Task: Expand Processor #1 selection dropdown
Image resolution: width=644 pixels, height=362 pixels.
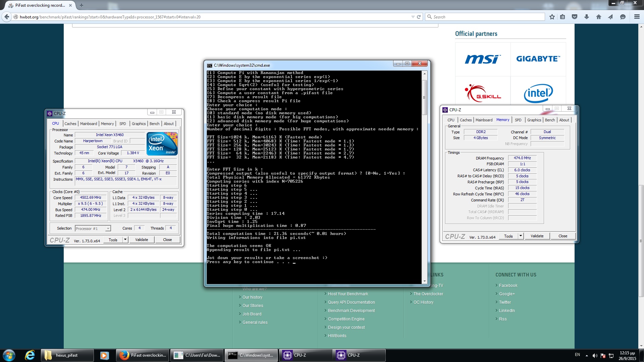Action: pos(108,229)
